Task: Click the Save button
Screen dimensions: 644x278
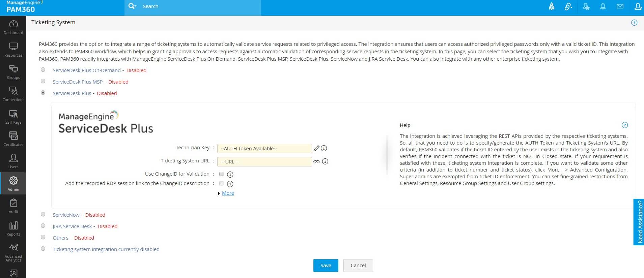Action: (326, 266)
